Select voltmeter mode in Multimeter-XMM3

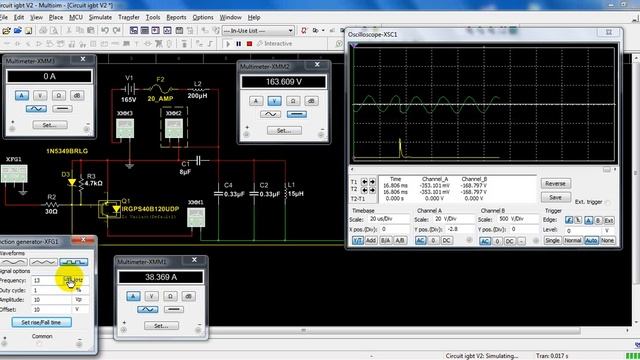(40, 96)
